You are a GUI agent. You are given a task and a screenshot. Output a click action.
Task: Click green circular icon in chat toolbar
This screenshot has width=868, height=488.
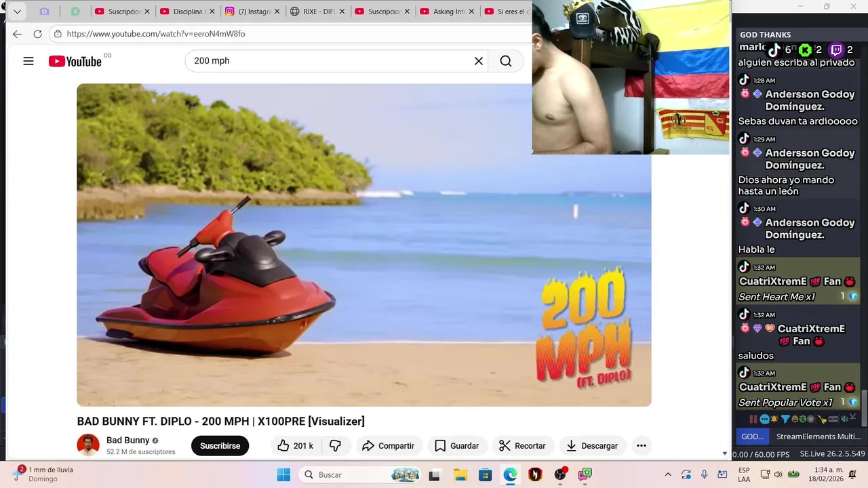point(803,419)
